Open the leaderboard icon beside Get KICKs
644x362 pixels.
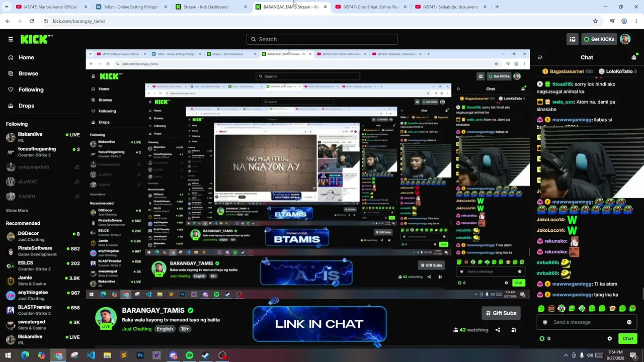click(x=573, y=39)
